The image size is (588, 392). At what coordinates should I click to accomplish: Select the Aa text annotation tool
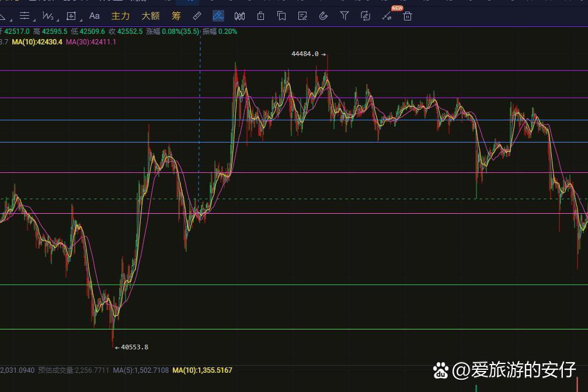94,16
